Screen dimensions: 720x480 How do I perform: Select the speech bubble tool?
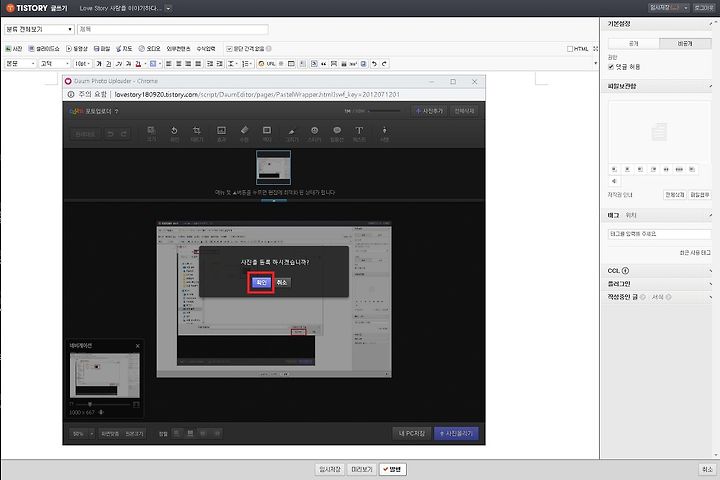(x=337, y=134)
